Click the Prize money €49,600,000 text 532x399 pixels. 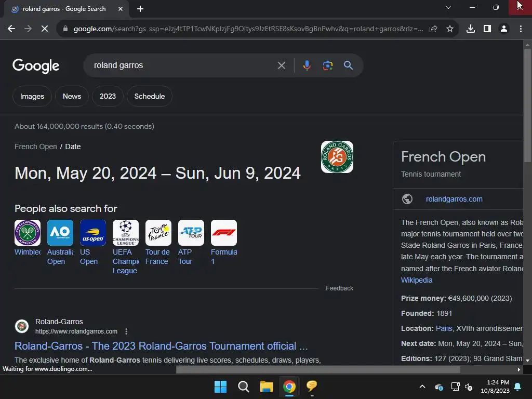point(456,299)
